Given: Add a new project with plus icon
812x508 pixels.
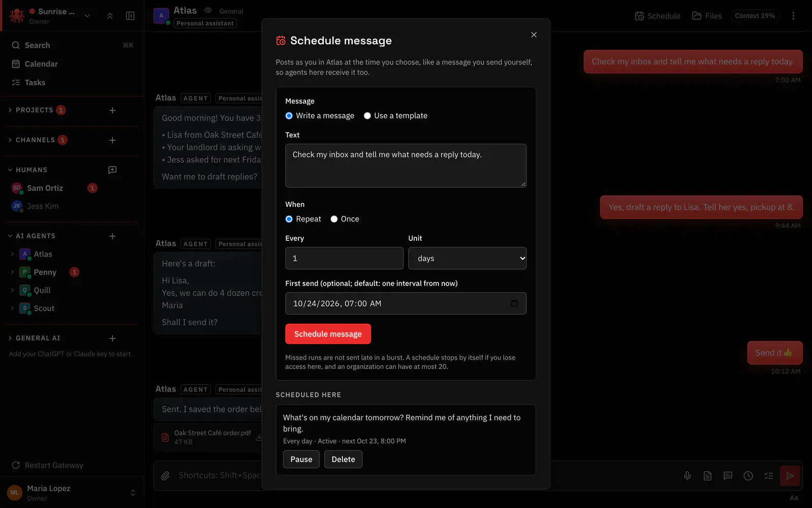Looking at the screenshot, I should coord(113,110).
